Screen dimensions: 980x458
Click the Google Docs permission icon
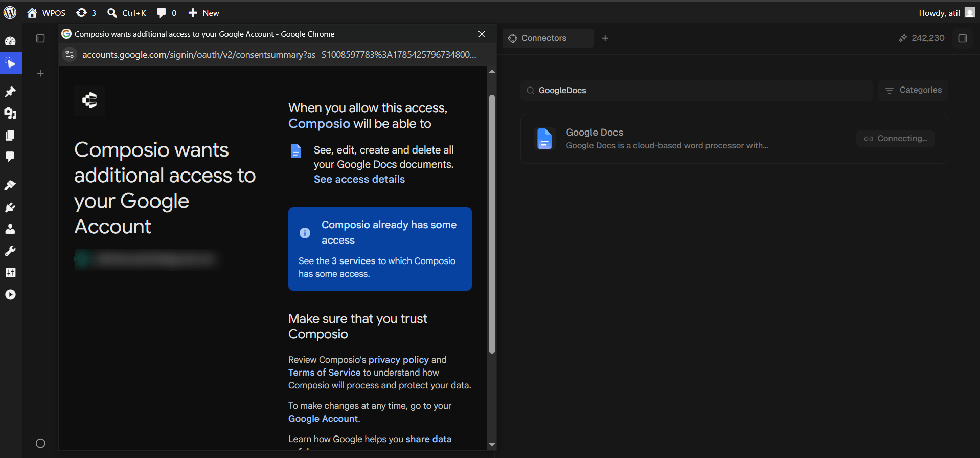click(x=296, y=151)
